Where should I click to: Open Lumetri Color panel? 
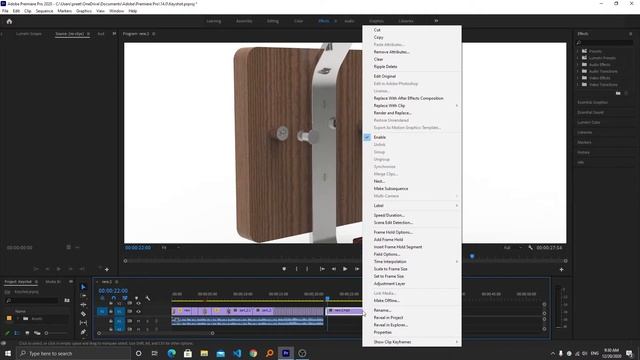coord(589,122)
